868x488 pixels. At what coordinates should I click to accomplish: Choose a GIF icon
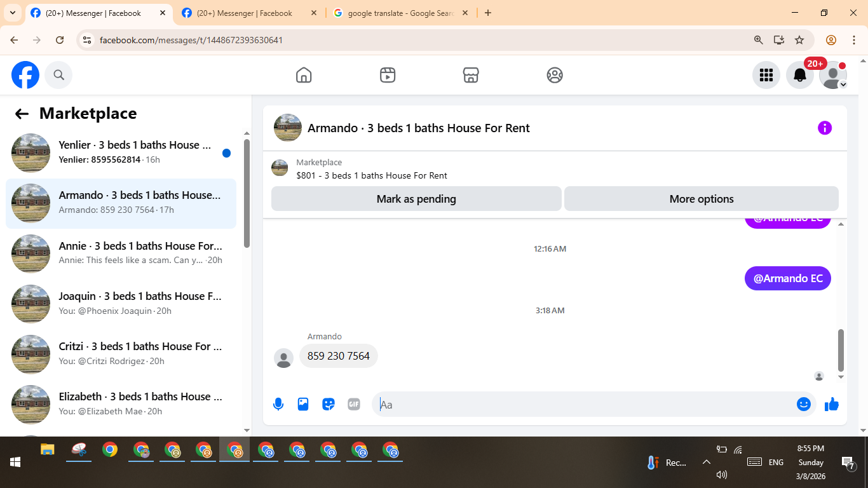coord(354,404)
